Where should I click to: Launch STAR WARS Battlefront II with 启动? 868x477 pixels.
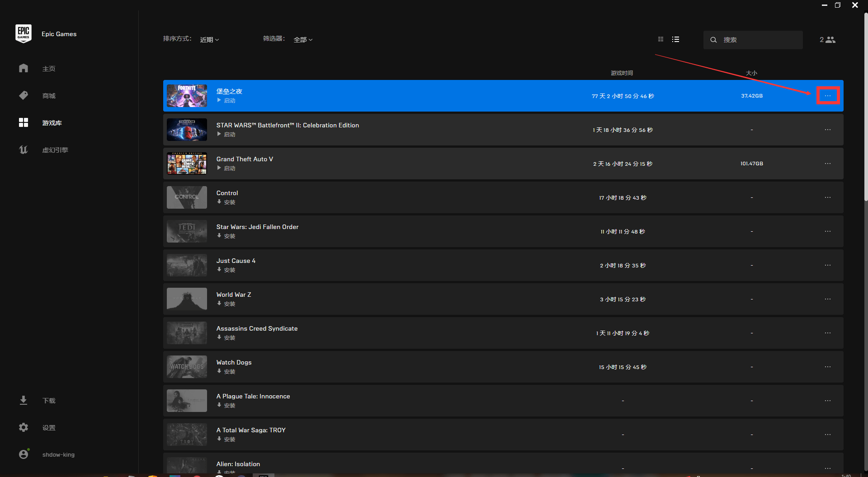pos(226,134)
